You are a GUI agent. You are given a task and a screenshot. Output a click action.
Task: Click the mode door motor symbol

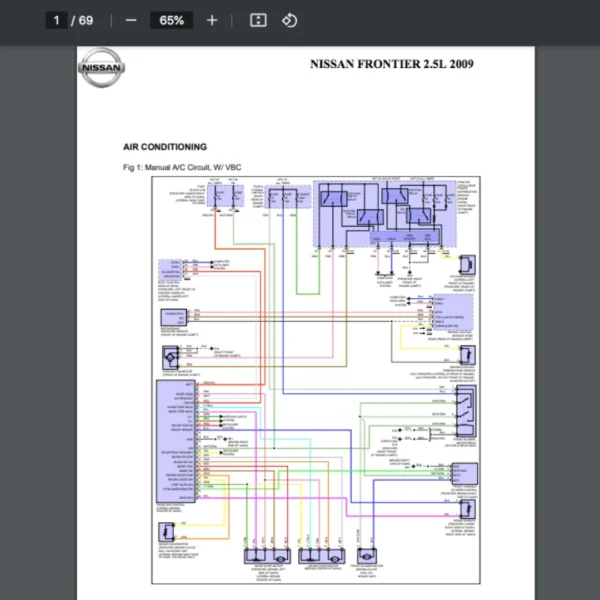tap(263, 556)
